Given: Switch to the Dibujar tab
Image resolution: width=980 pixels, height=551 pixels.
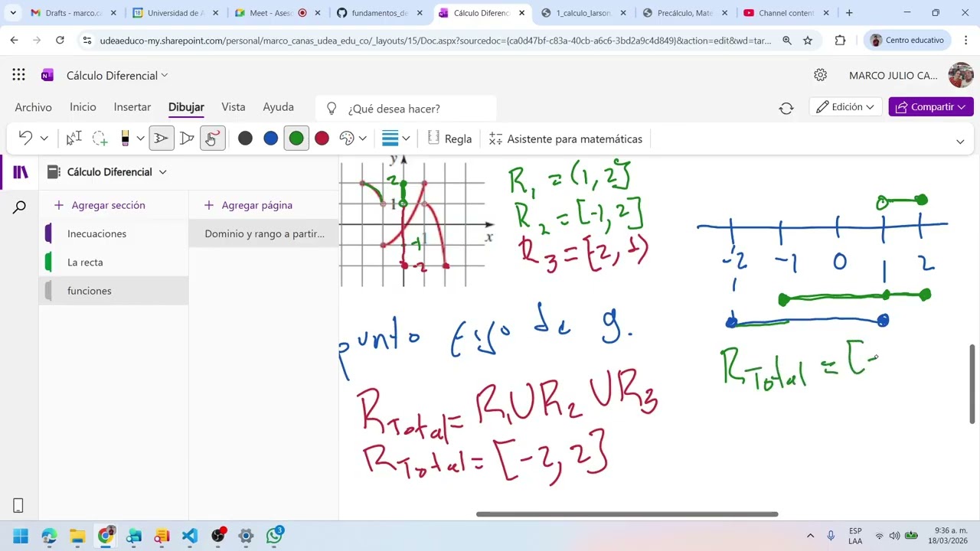Looking at the screenshot, I should (186, 107).
